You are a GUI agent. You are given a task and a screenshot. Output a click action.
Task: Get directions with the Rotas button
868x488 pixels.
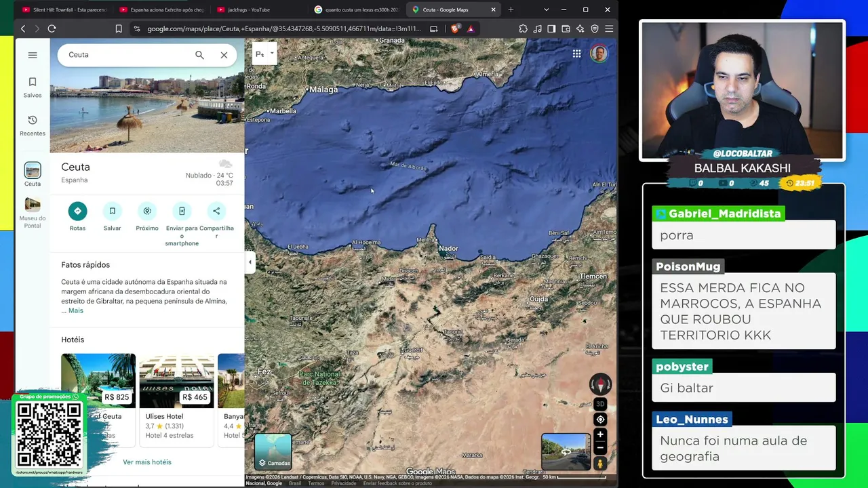coord(77,218)
